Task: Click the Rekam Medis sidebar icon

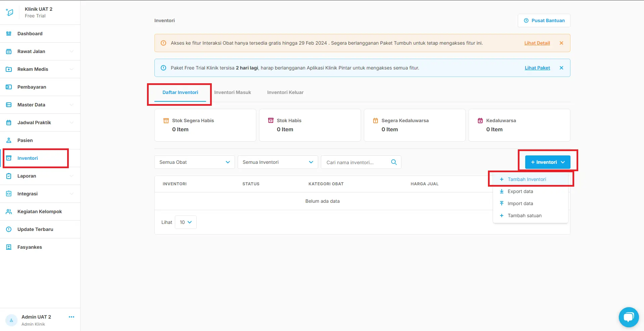Action: [9, 69]
